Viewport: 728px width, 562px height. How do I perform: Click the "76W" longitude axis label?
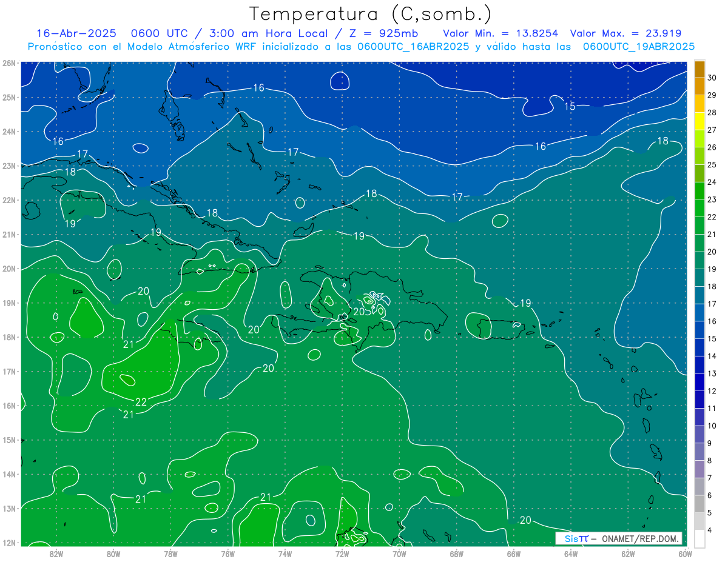click(x=227, y=554)
